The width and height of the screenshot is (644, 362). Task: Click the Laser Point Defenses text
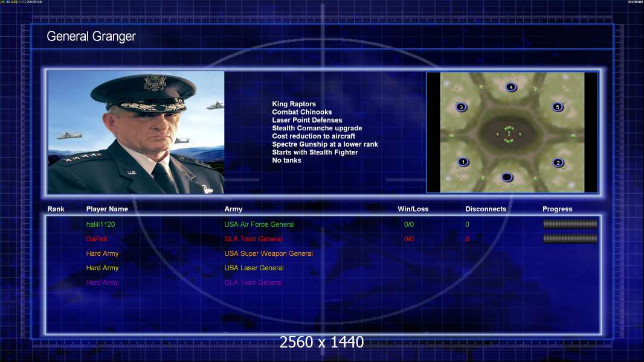(x=307, y=120)
